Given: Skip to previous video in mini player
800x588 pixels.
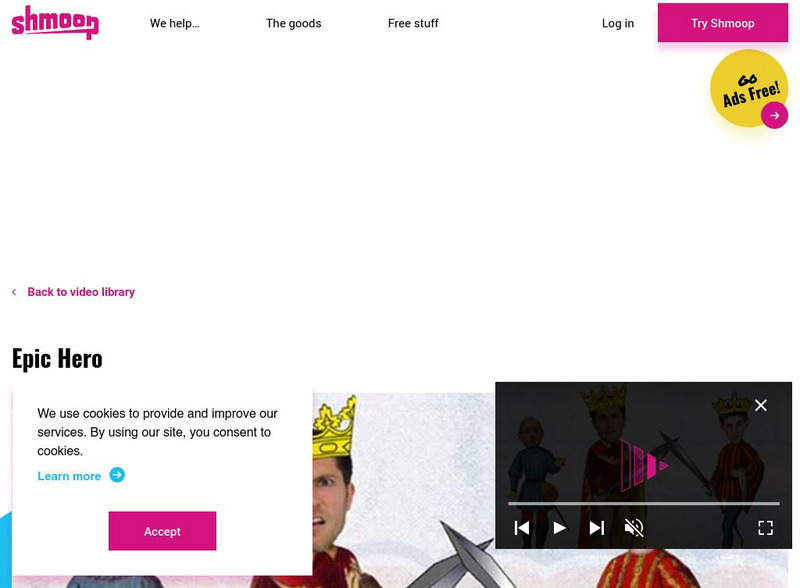Looking at the screenshot, I should (521, 528).
